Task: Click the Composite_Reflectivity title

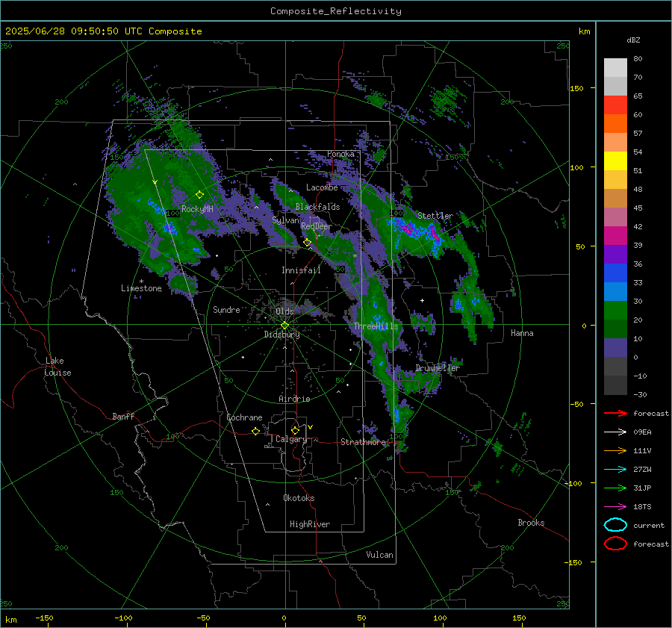Action: pos(335,11)
